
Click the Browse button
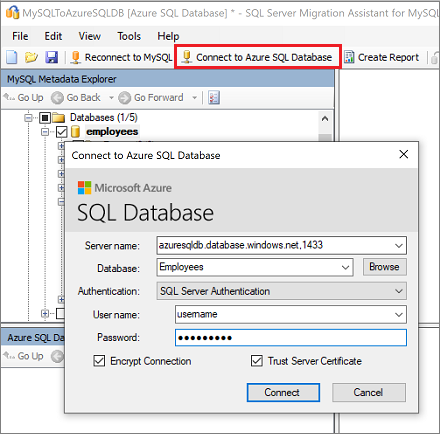[x=384, y=267]
